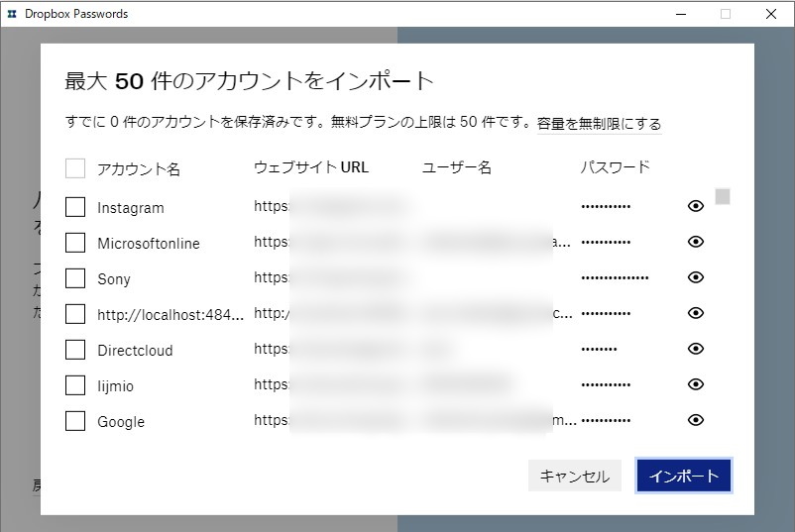The height and width of the screenshot is (532, 795).
Task: Minimize the Dropbox Passwords window
Action: point(681,14)
